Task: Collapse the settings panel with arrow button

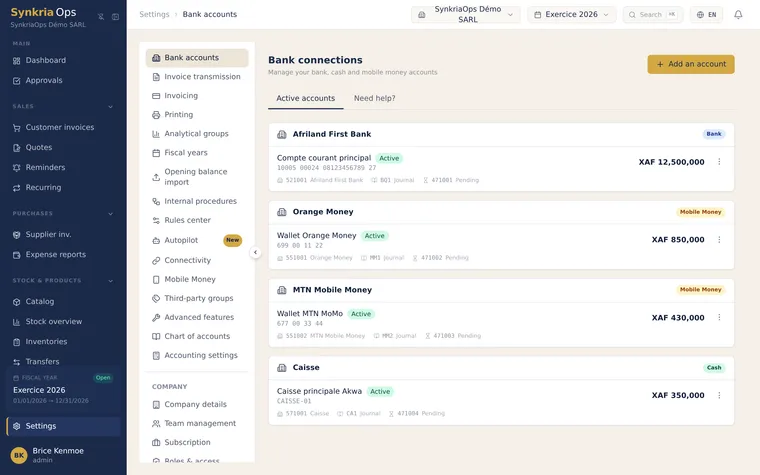Action: pyautogui.click(x=255, y=253)
